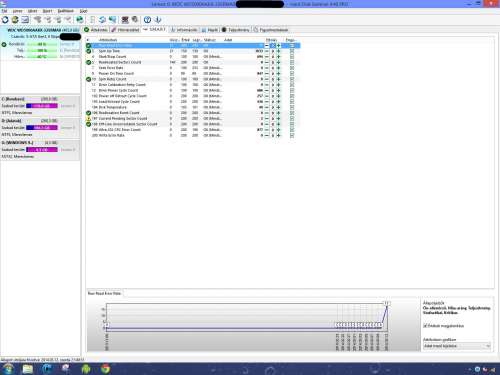Select the Power On Time Count row
This screenshot has height=375, width=500.
193,74
